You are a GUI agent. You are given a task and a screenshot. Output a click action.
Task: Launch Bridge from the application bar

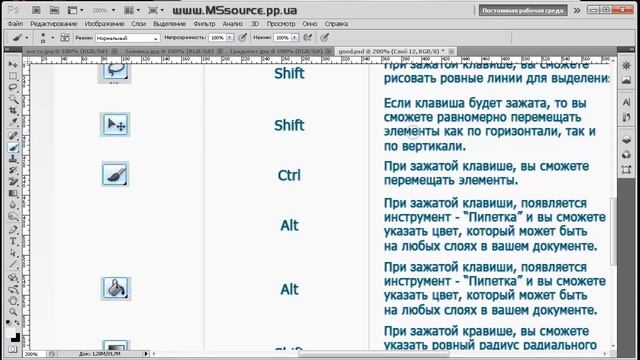(x=36, y=10)
